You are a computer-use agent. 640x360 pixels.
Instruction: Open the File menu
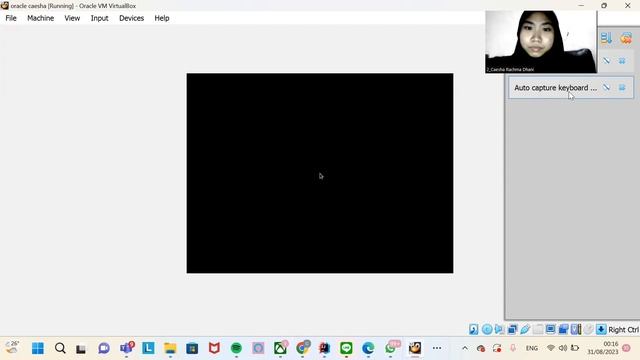pyautogui.click(x=11, y=18)
